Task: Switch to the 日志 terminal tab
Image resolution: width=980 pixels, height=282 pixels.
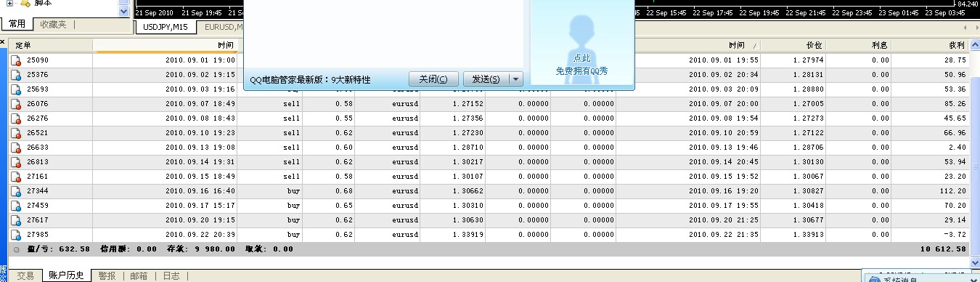Action: pyautogui.click(x=171, y=276)
